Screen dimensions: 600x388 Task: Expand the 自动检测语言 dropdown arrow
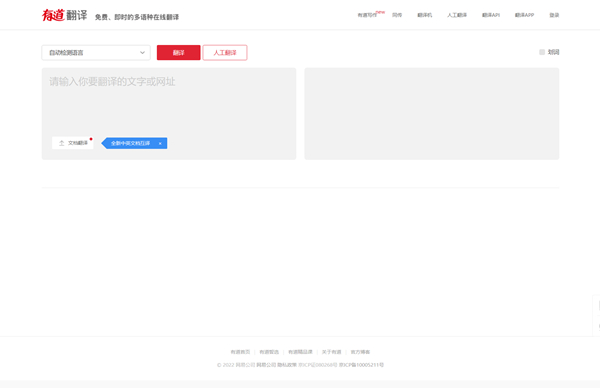pos(142,53)
